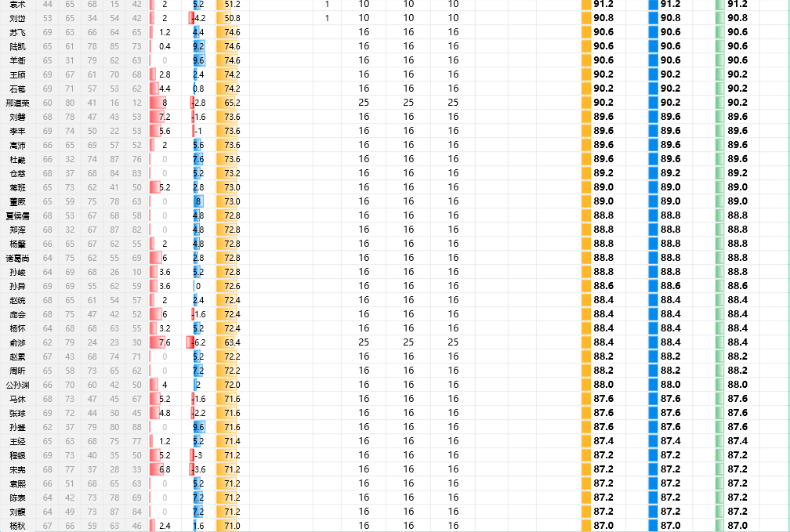Click the -6.2 cell in 俞涉's row
Image resolution: width=790 pixels, height=532 pixels.
point(197,342)
